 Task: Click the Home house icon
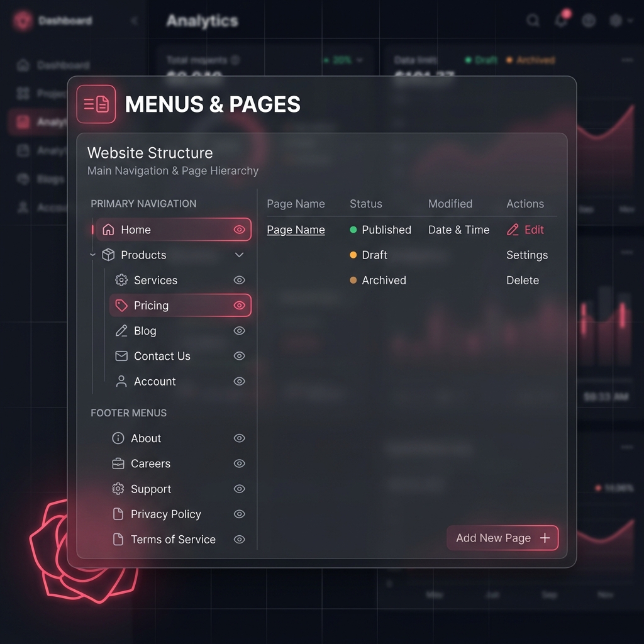108,230
